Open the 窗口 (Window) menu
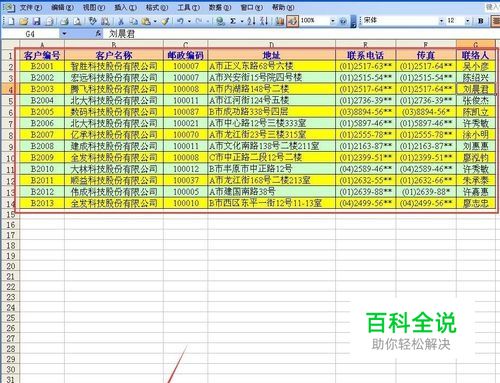Screen dimensions: 500x383 pos(251,7)
